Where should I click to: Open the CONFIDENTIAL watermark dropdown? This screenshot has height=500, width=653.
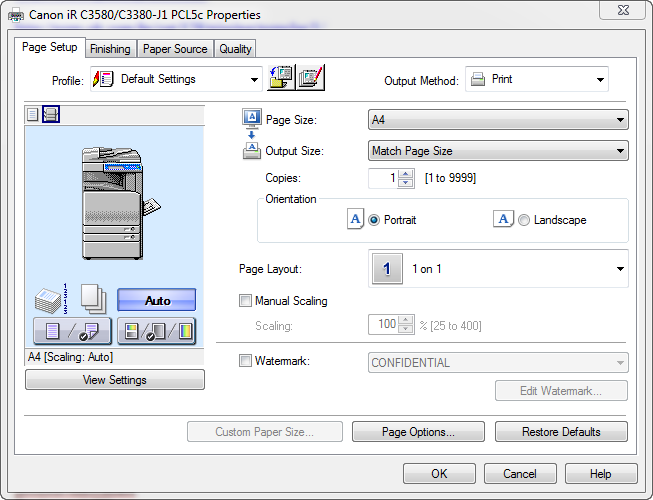[x=498, y=363]
